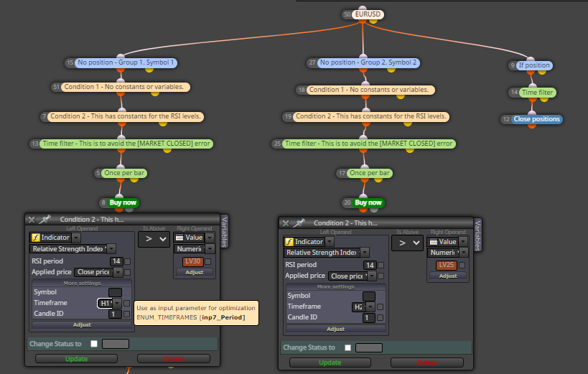Click Adjust under LV30 value
This screenshot has width=588, height=374.
coord(195,272)
